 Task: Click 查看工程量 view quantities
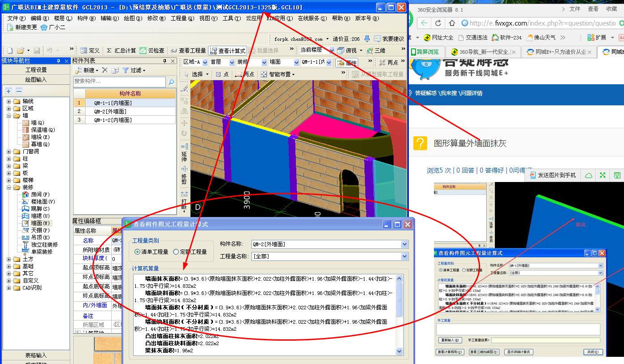click(x=188, y=51)
